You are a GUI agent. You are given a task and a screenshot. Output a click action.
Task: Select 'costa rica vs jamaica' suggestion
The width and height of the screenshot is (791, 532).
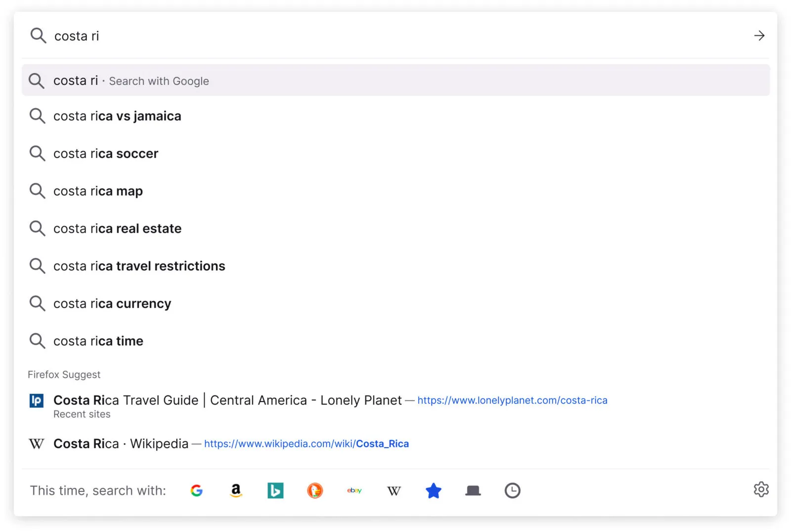pos(117,116)
